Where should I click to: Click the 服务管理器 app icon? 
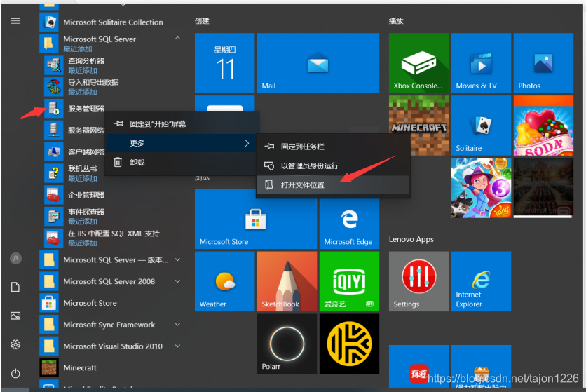[x=54, y=109]
